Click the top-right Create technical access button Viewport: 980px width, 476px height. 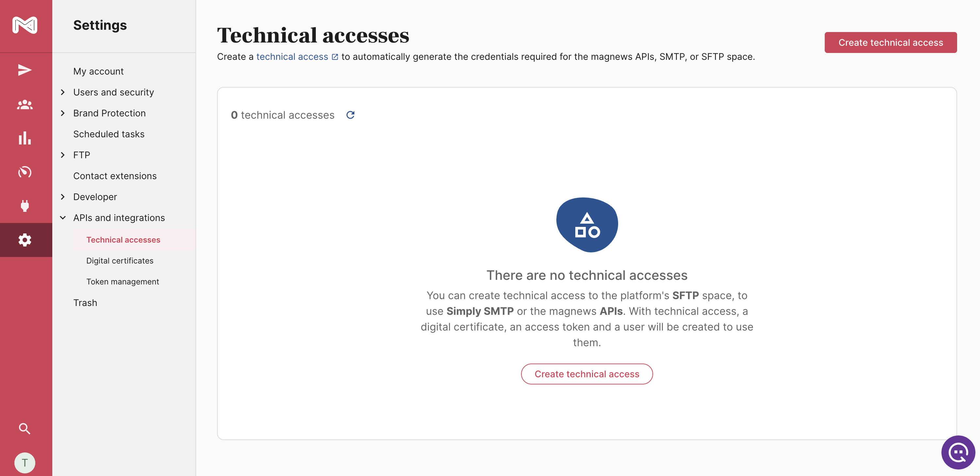tap(890, 42)
